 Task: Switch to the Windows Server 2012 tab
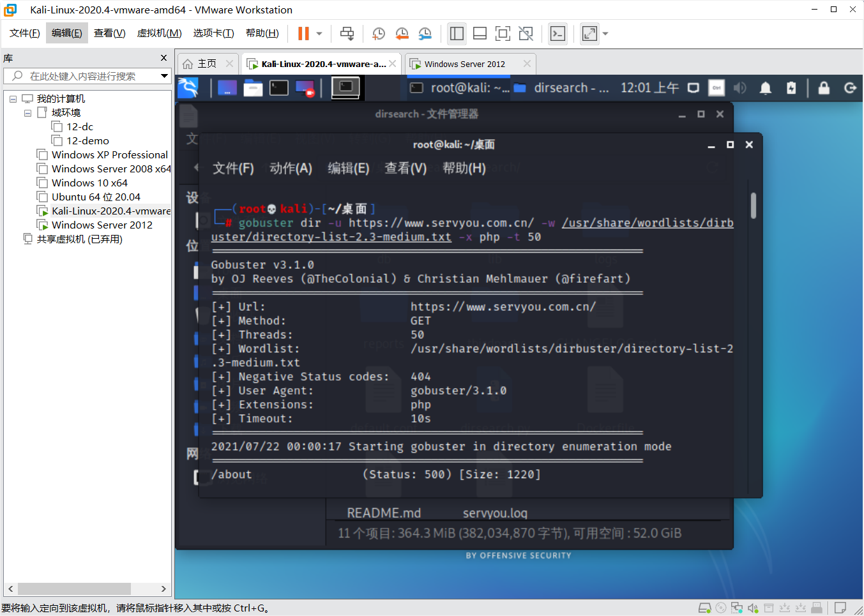point(464,64)
